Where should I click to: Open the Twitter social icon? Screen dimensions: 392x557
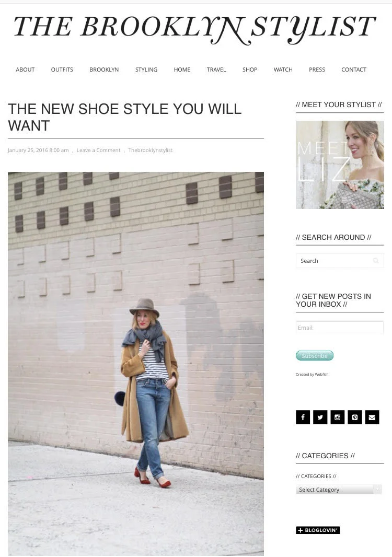(x=320, y=417)
